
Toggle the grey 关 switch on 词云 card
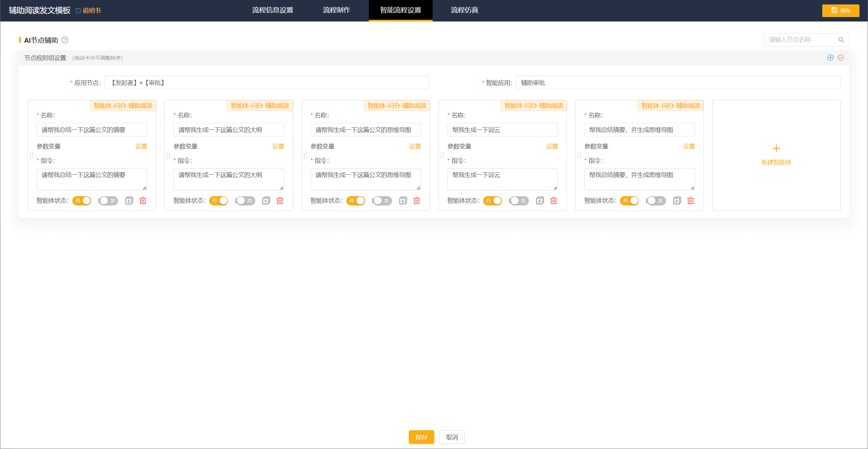pyautogui.click(x=519, y=201)
